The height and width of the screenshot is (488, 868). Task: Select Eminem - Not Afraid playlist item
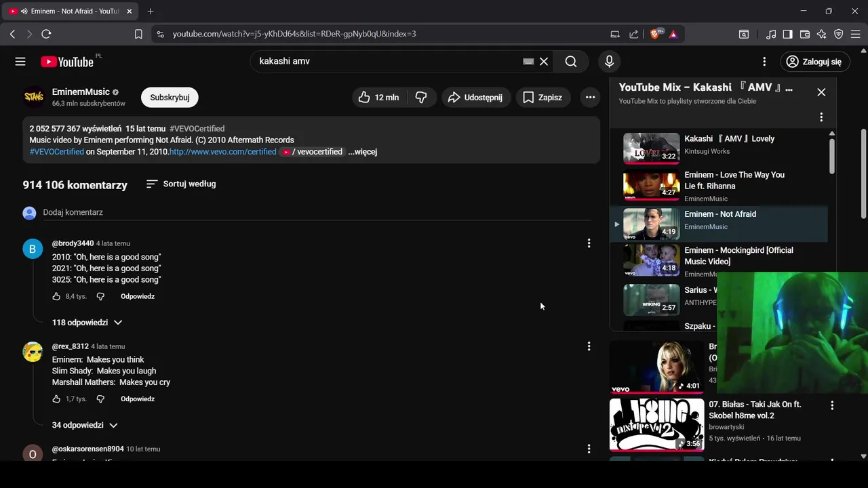pyautogui.click(x=719, y=224)
